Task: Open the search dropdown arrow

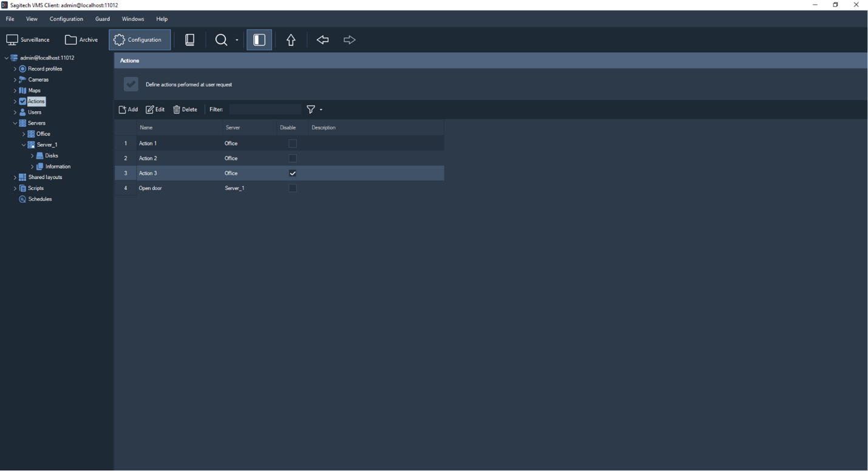Action: pyautogui.click(x=237, y=41)
